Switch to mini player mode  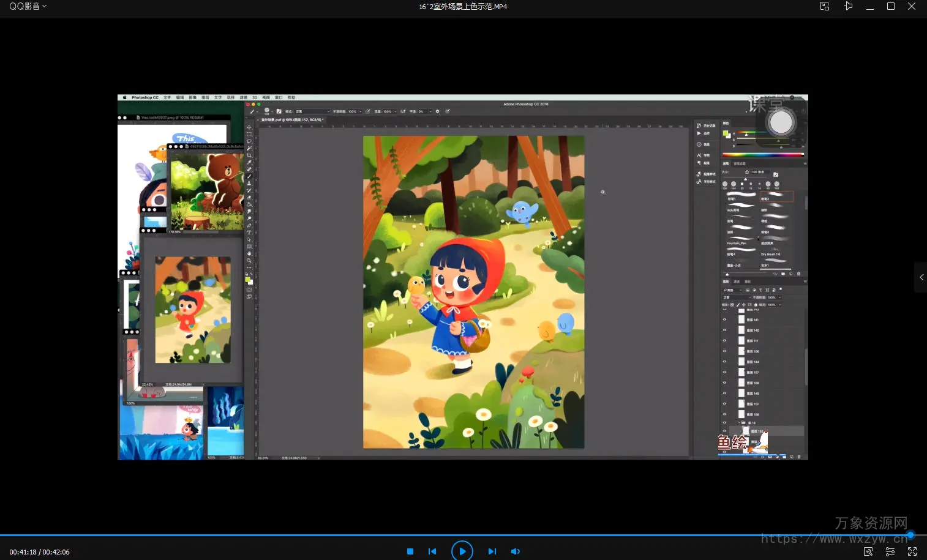coord(825,6)
